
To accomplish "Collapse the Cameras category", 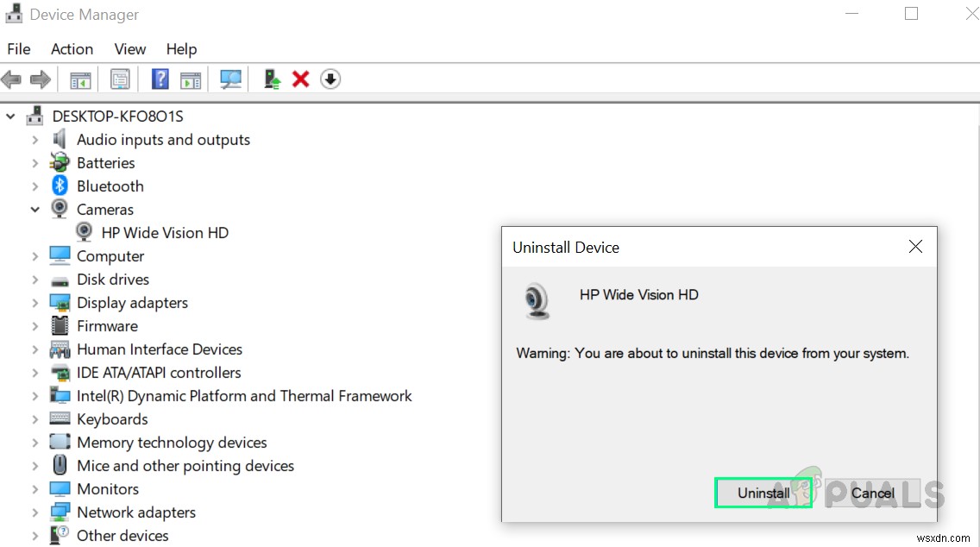I will tap(35, 209).
